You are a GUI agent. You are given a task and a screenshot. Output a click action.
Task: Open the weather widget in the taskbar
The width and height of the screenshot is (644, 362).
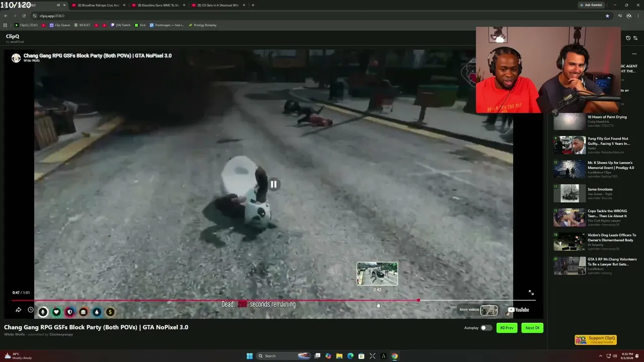(17, 356)
